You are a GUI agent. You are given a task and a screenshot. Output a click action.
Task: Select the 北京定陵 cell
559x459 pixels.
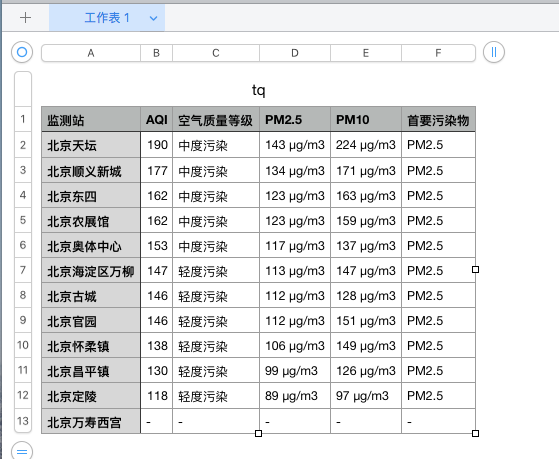click(91, 396)
